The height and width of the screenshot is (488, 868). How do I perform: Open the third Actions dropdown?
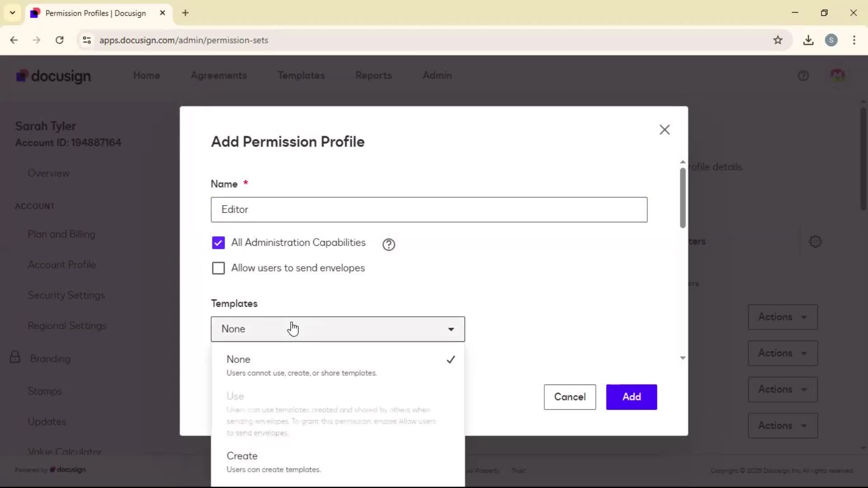[783, 389]
